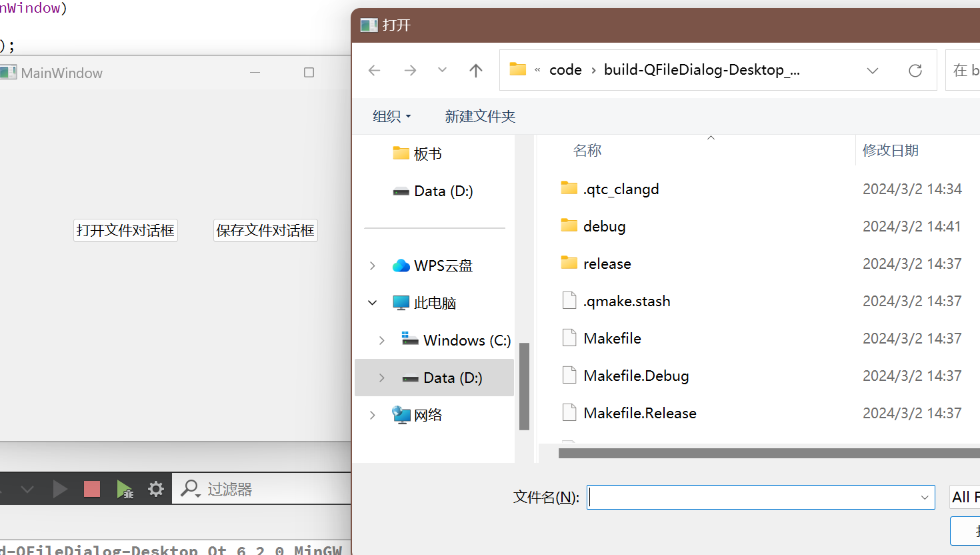Image resolution: width=980 pixels, height=555 pixels.
Task: Click the 2024/3/2 14:41 date of debug
Action: (911, 226)
